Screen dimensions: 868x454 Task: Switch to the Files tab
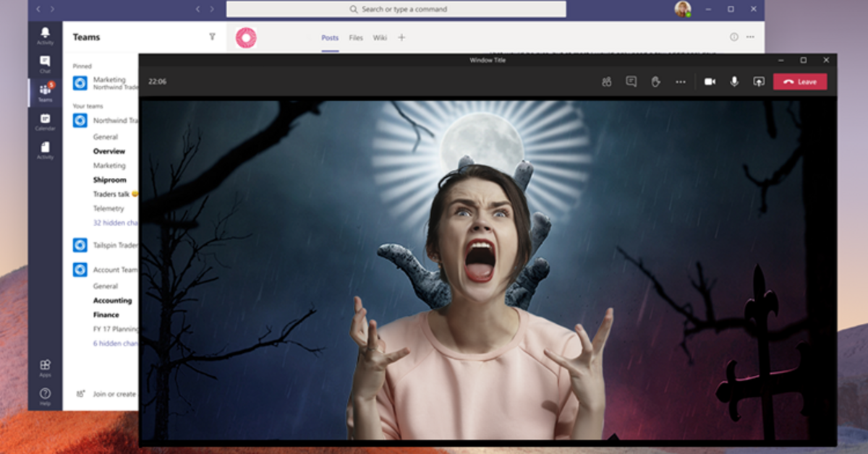(x=356, y=38)
